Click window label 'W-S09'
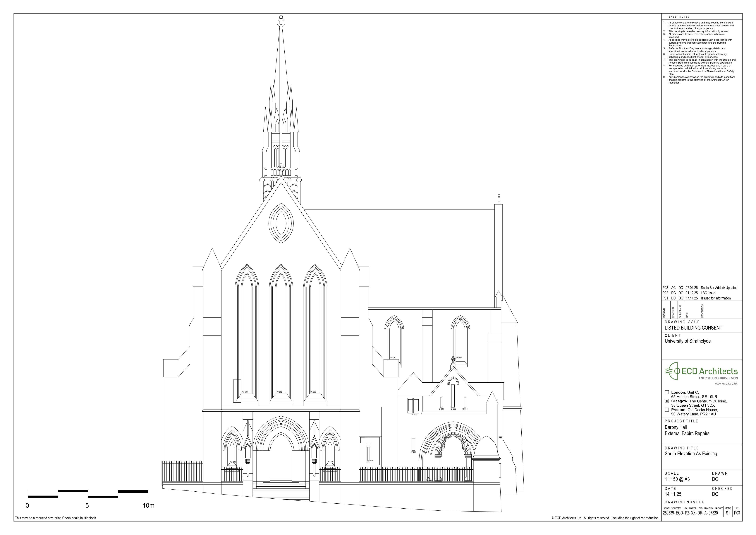756x535 pixels. point(414,415)
